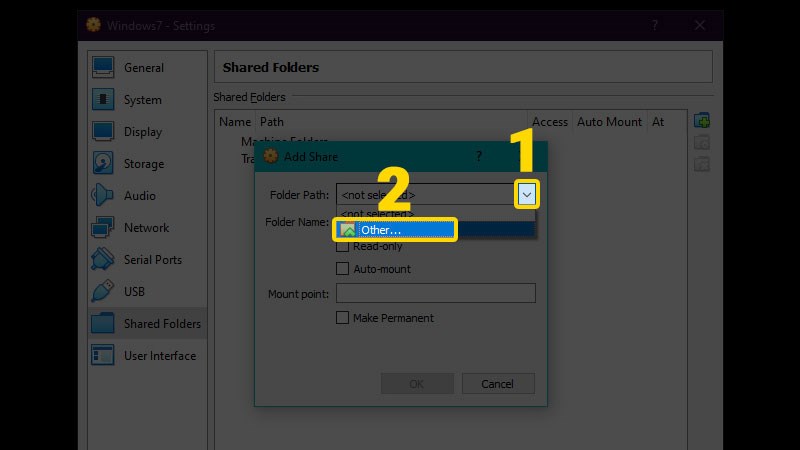Click Cancel in Add Share dialog
The width and height of the screenshot is (800, 450).
click(498, 384)
